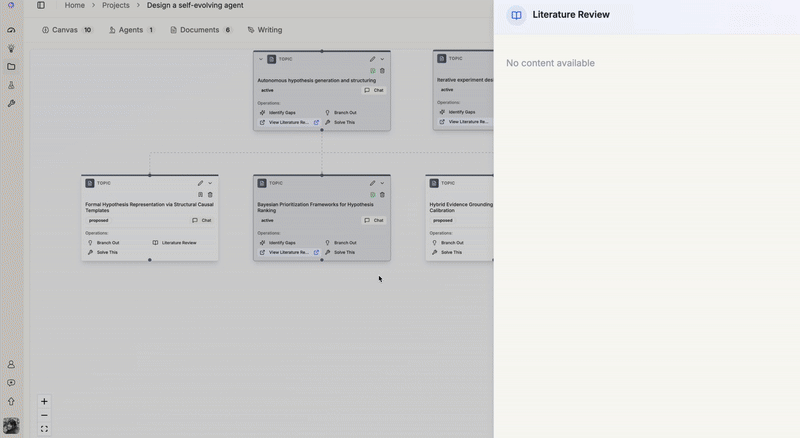The image size is (800, 438).
Task: Switch to the Documents tab
Action: tap(200, 30)
